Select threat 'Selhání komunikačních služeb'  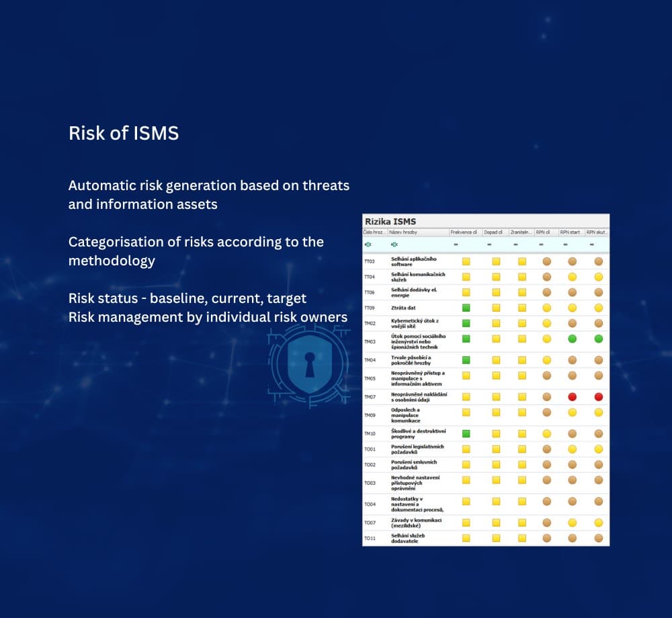coord(418,277)
